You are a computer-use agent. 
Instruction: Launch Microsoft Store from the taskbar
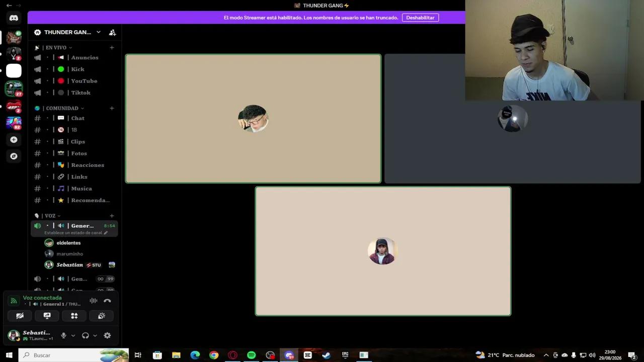157,355
